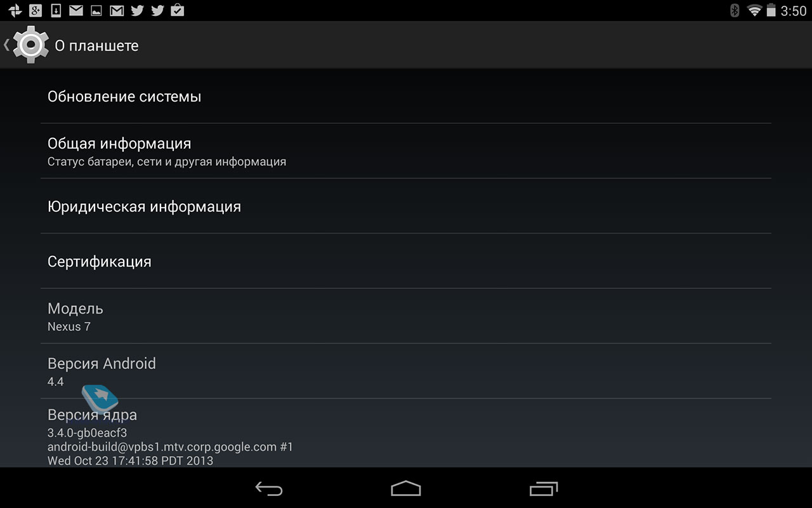This screenshot has width=812, height=508.
Task: Open Обновление системы
Action: click(406, 96)
